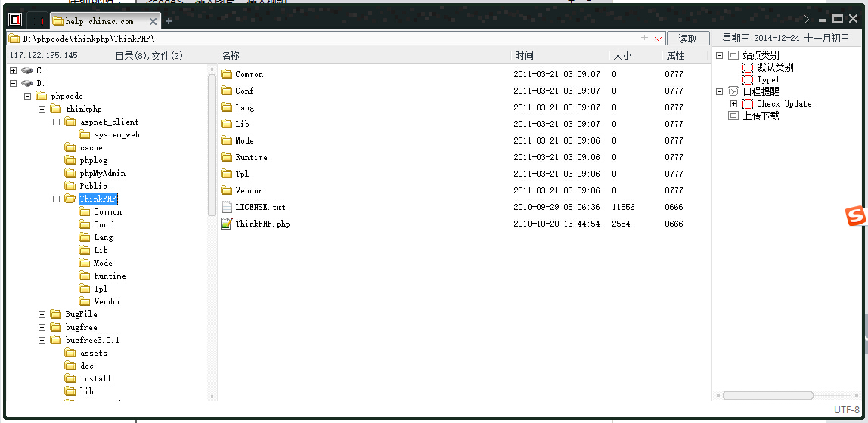Click the 读取 button
Screen dimensions: 868x423
coord(688,39)
